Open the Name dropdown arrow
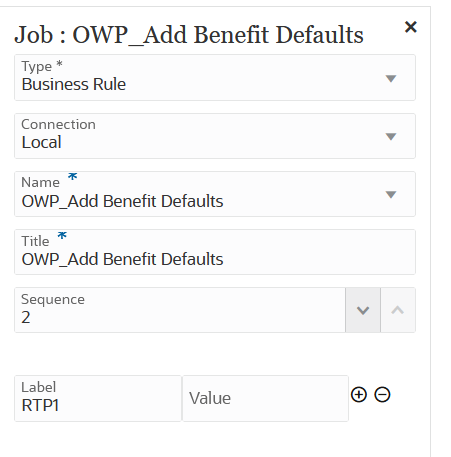Viewport: 451px width, 457px height. (x=391, y=194)
